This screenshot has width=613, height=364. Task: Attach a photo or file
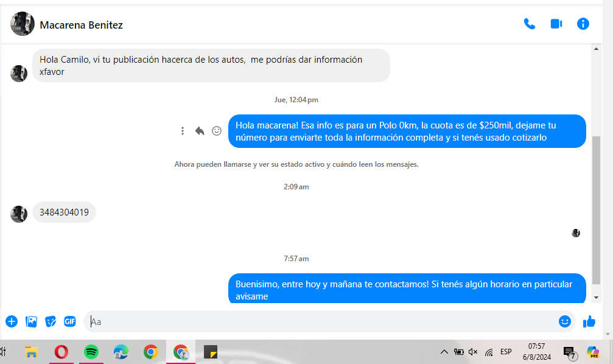coord(31,321)
